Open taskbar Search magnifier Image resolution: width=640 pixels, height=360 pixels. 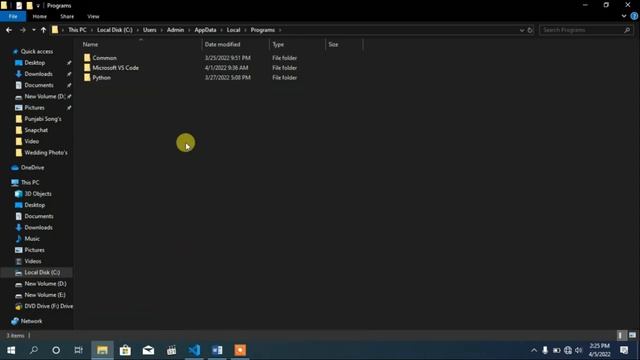coord(34,350)
